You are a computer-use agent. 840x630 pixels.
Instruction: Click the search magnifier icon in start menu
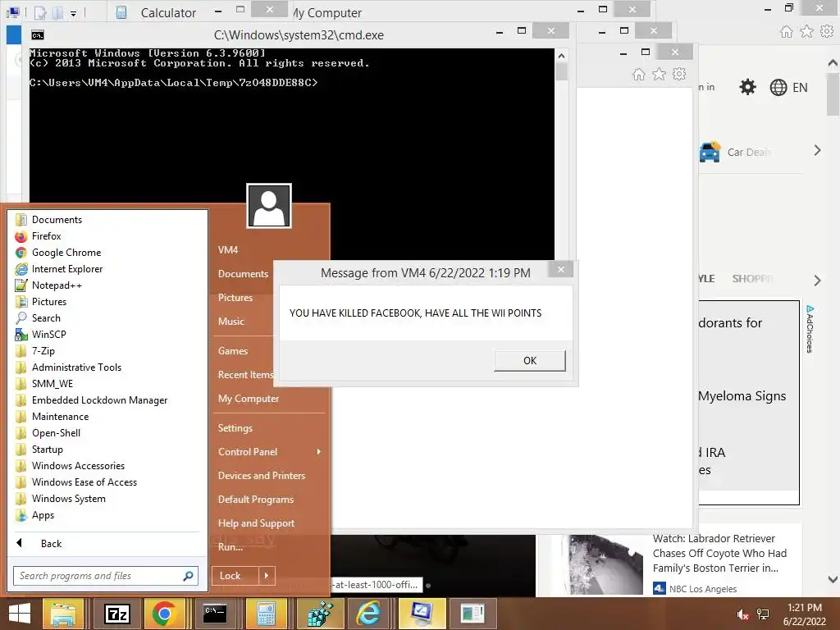click(188, 576)
